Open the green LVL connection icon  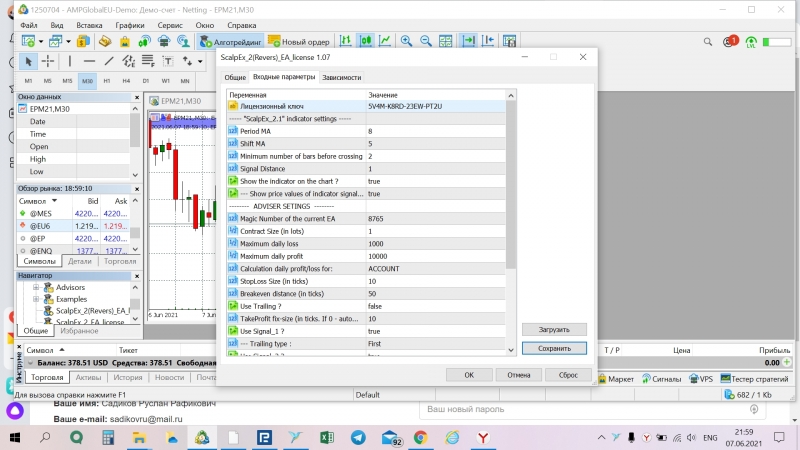[751, 42]
